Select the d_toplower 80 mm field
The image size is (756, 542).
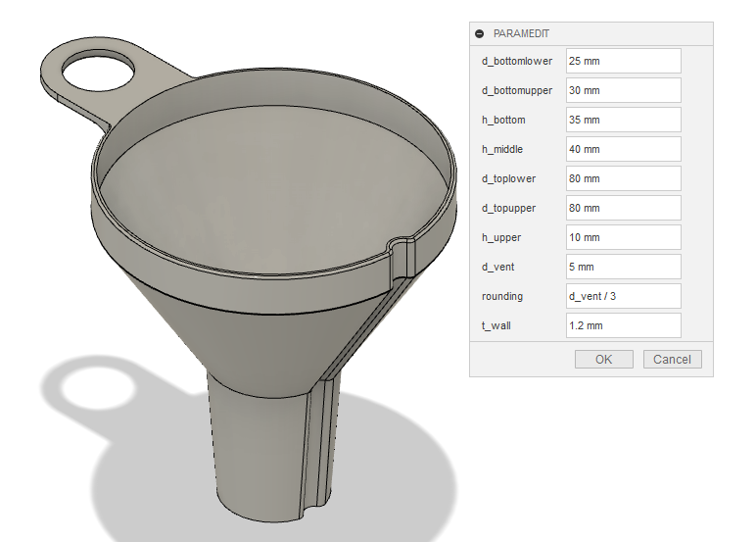(x=624, y=178)
